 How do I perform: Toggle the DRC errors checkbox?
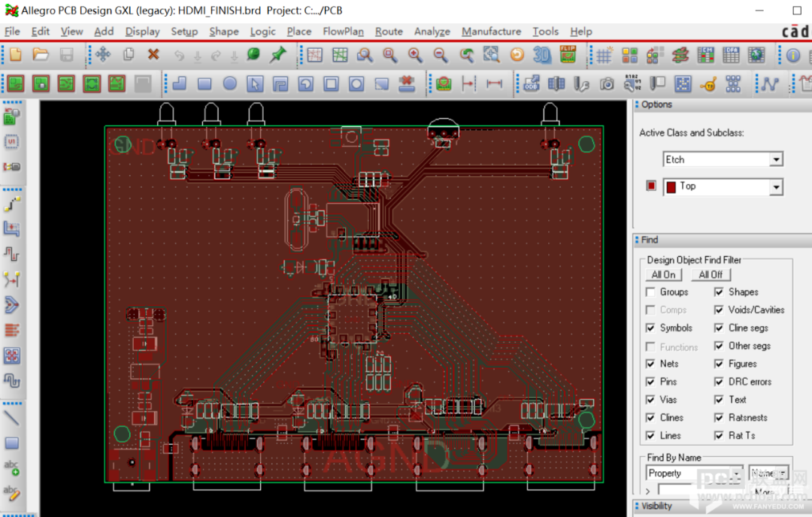coord(719,382)
